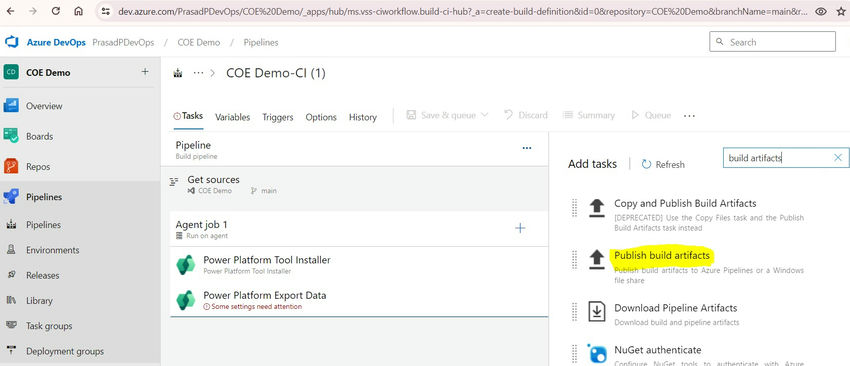The width and height of the screenshot is (850, 366).
Task: Select Download Pipeline Artifacts task
Action: (x=675, y=308)
